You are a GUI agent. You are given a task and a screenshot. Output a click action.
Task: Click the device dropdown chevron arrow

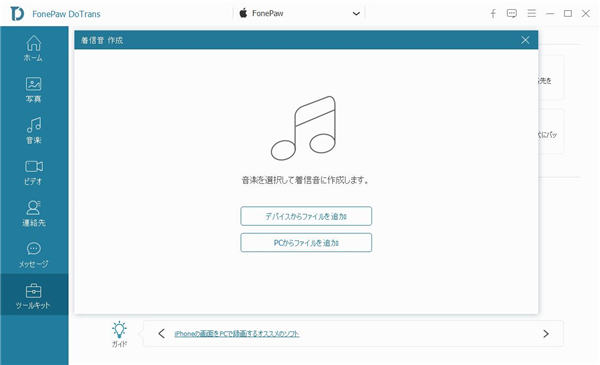tap(356, 14)
